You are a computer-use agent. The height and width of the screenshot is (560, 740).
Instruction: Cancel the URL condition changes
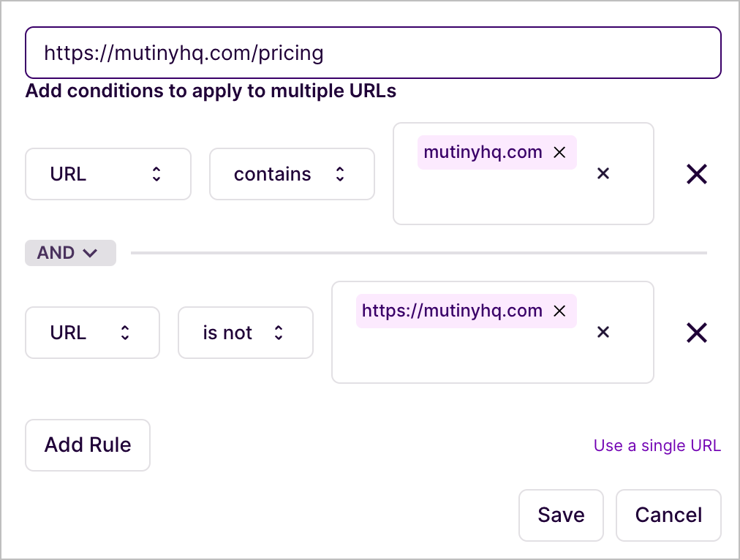(668, 515)
